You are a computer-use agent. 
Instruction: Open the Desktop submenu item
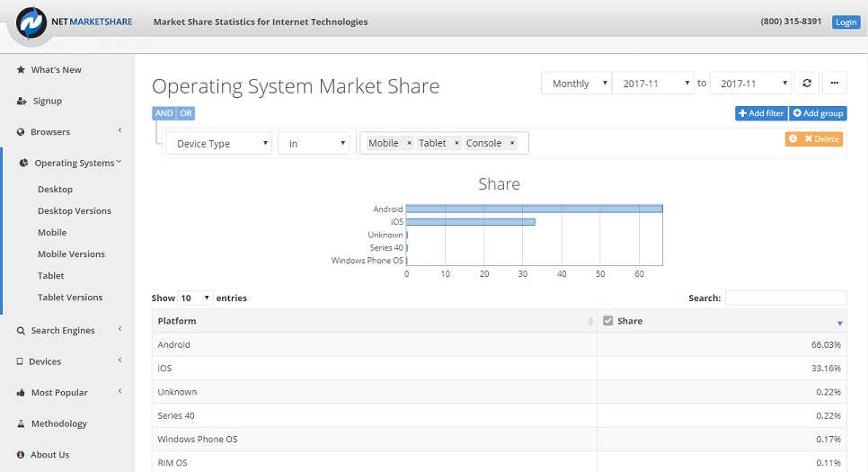pyautogui.click(x=55, y=190)
